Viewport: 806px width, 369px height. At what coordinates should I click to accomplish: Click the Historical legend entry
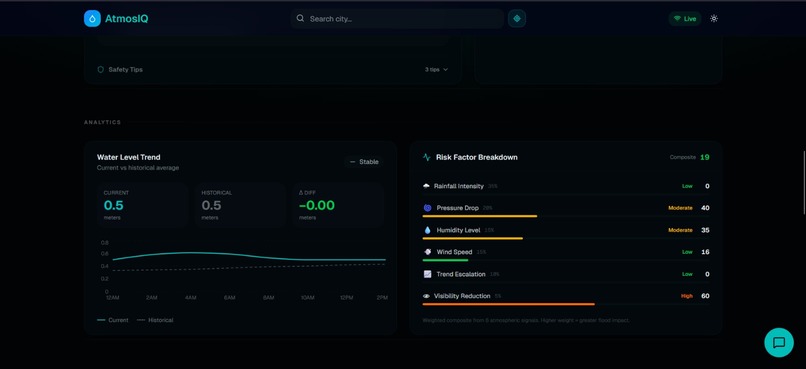155,320
